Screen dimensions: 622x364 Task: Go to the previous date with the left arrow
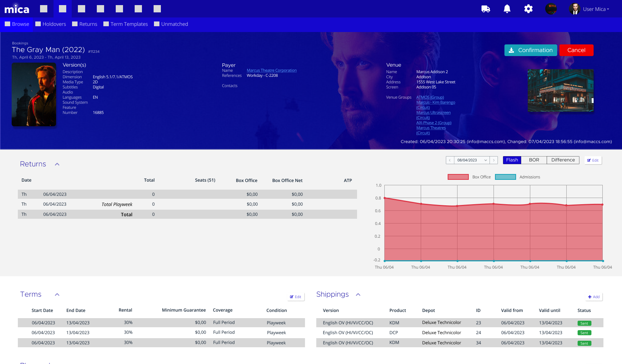pyautogui.click(x=450, y=160)
